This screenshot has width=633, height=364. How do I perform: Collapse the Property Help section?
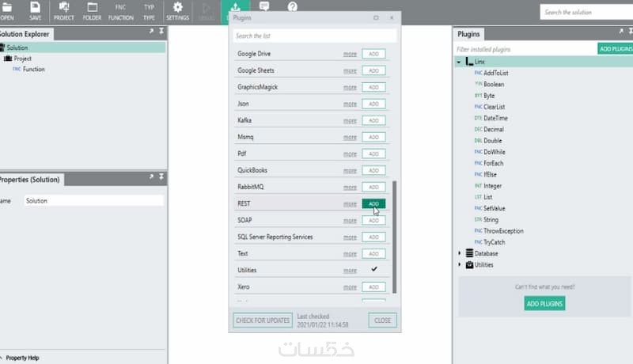[x=2, y=358]
